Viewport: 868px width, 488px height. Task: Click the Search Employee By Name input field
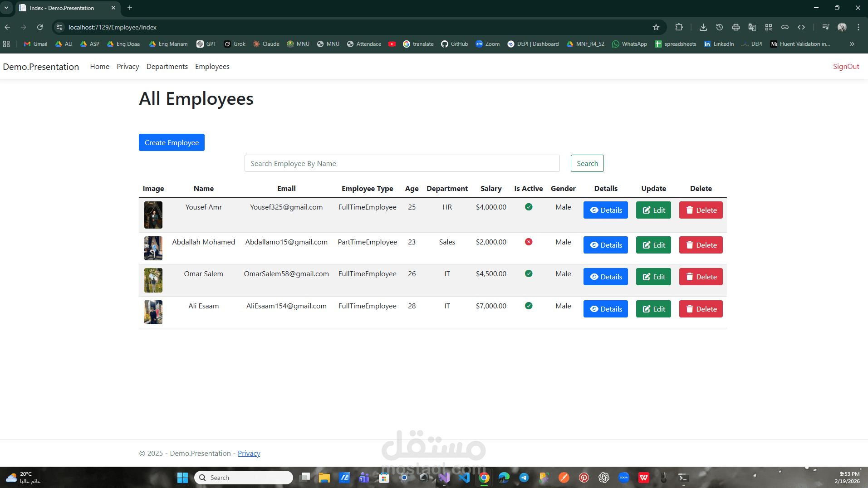tap(402, 163)
